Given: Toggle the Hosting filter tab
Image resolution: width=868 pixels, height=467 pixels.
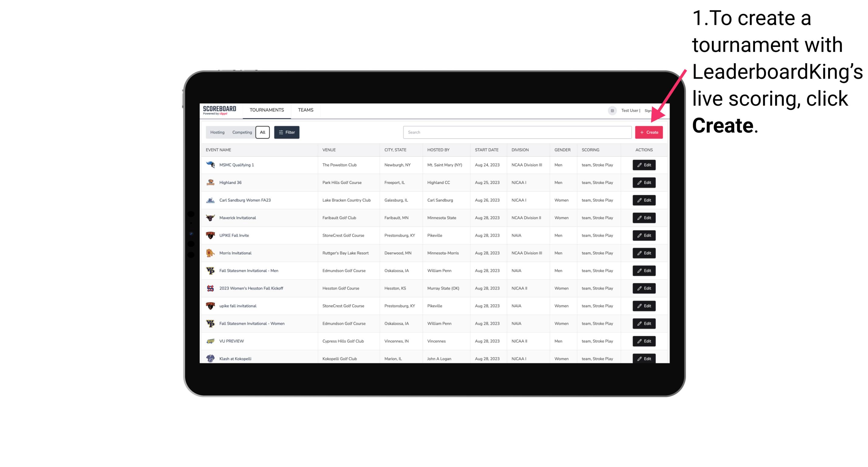Looking at the screenshot, I should (x=217, y=132).
